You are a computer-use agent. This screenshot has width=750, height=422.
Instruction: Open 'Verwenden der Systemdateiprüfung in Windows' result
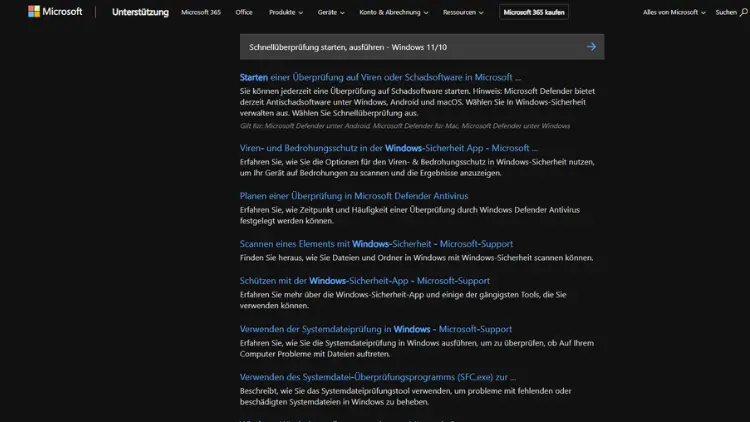[x=375, y=329]
